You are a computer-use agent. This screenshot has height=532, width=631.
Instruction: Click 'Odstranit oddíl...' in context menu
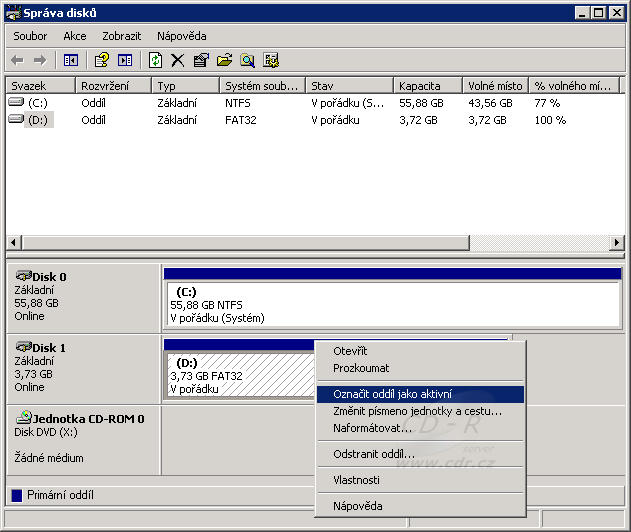point(373,454)
